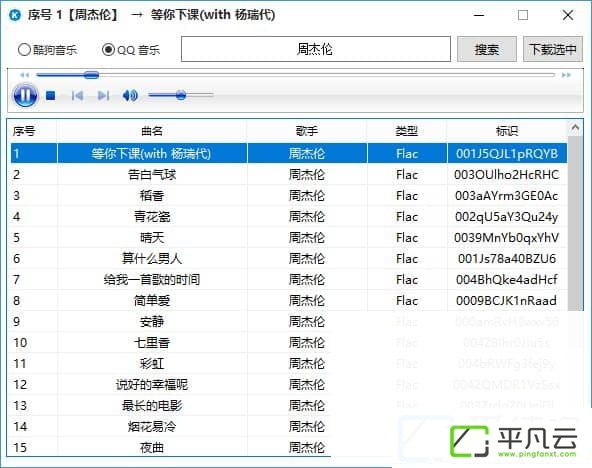Click identifier 003OUlho2HcRHC
The width and height of the screenshot is (592, 468).
[x=507, y=175]
